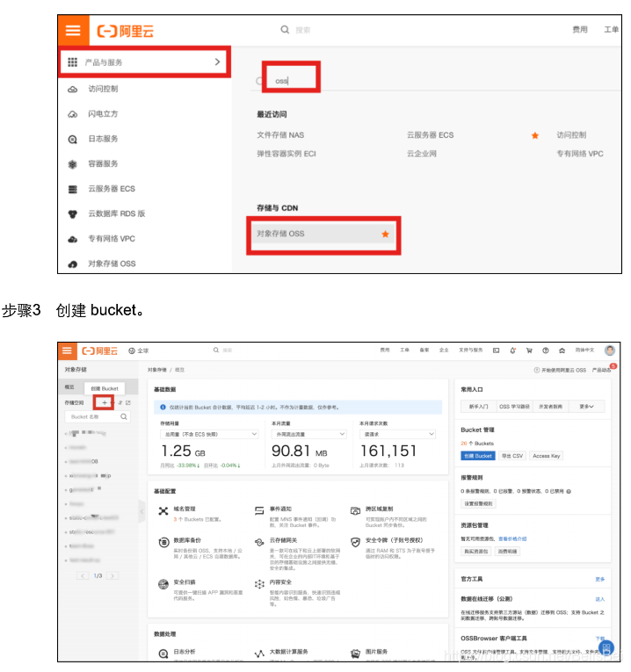Click the 阿里云 logo in the upper screenshot
This screenshot has width=631, height=672.
(125, 31)
